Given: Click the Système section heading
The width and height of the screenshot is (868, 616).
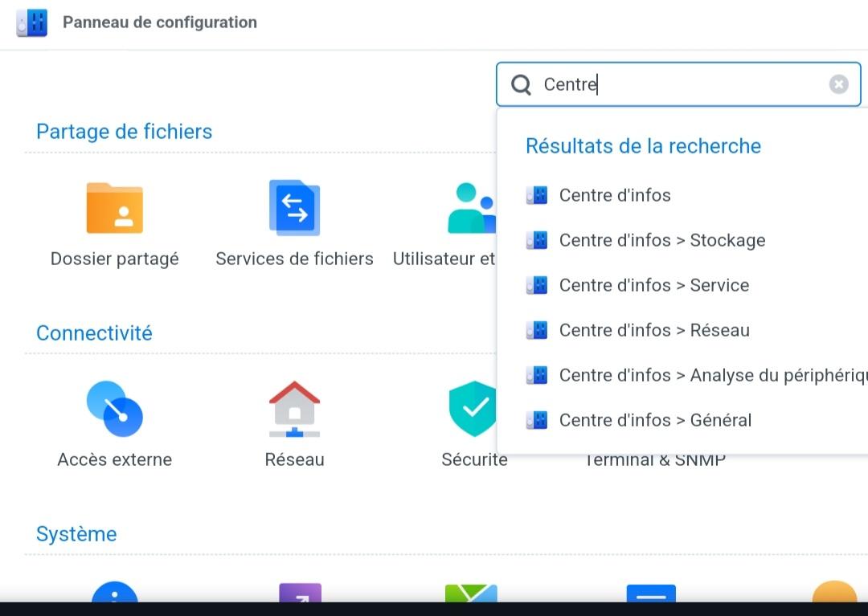Looking at the screenshot, I should pyautogui.click(x=76, y=534).
